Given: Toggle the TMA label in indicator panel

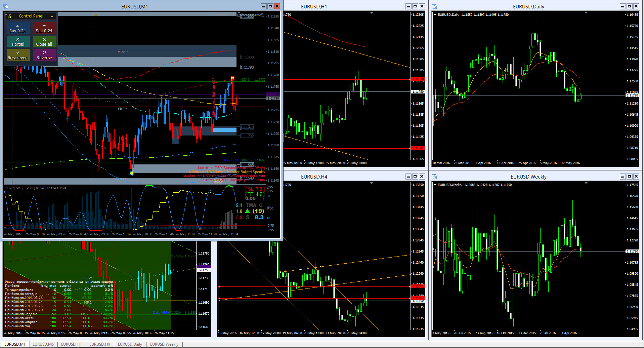Looking at the screenshot, I should coord(251,205).
